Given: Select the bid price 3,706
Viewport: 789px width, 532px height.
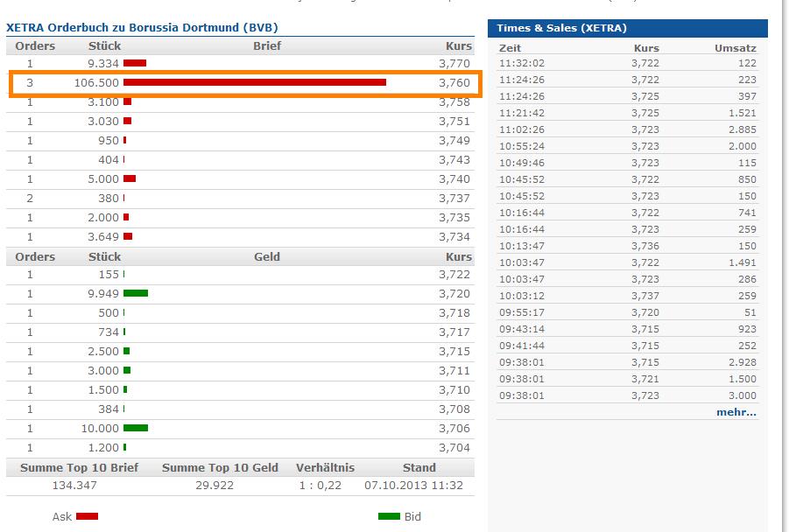Looking at the screenshot, I should 454,428.
